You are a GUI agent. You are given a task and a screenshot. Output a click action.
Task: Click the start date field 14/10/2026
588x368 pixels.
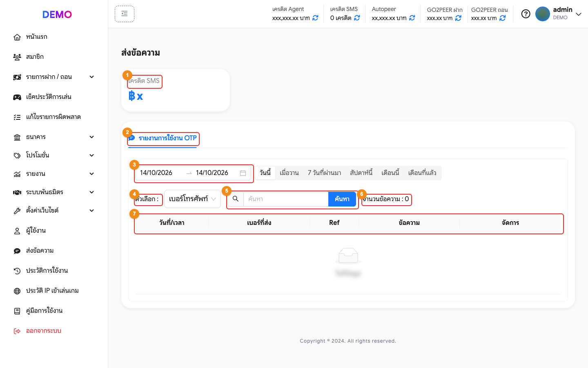click(x=156, y=173)
